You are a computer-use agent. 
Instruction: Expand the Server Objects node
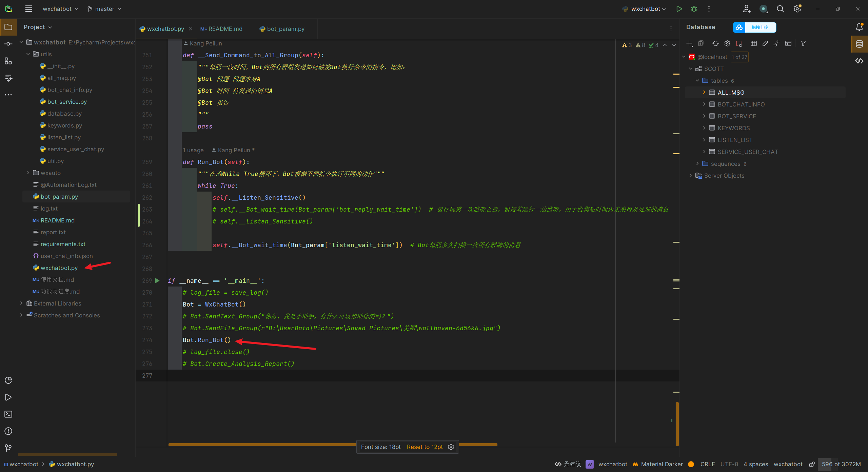click(x=691, y=175)
